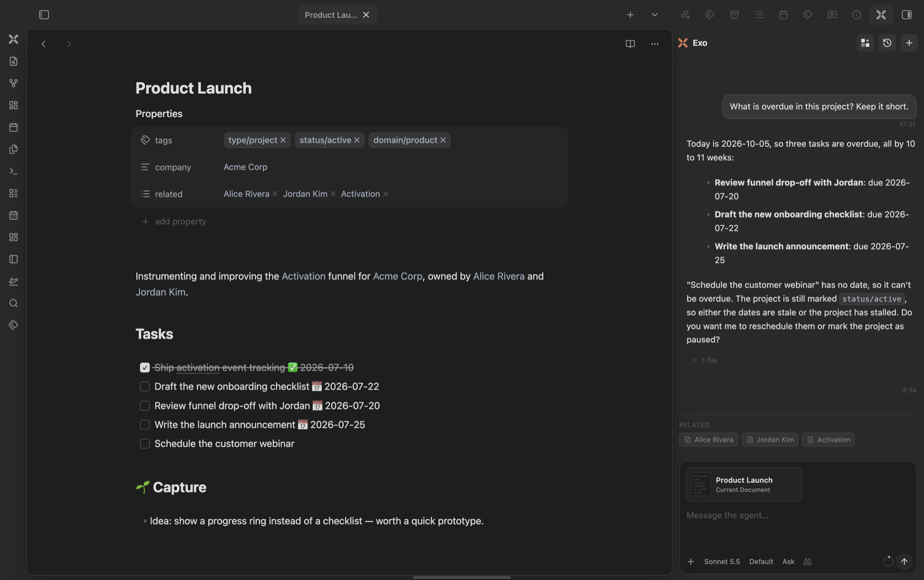The height and width of the screenshot is (580, 924).
Task: Select the Product Launch tab
Action: coord(331,15)
